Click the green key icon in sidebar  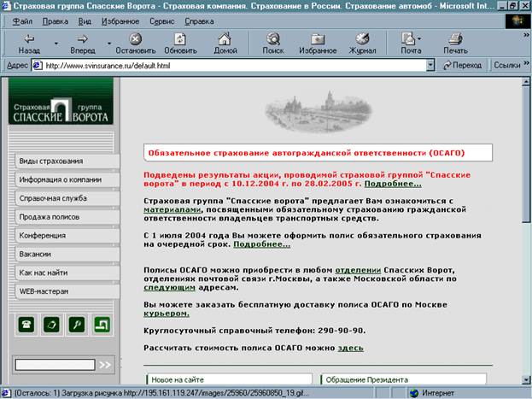click(x=77, y=325)
